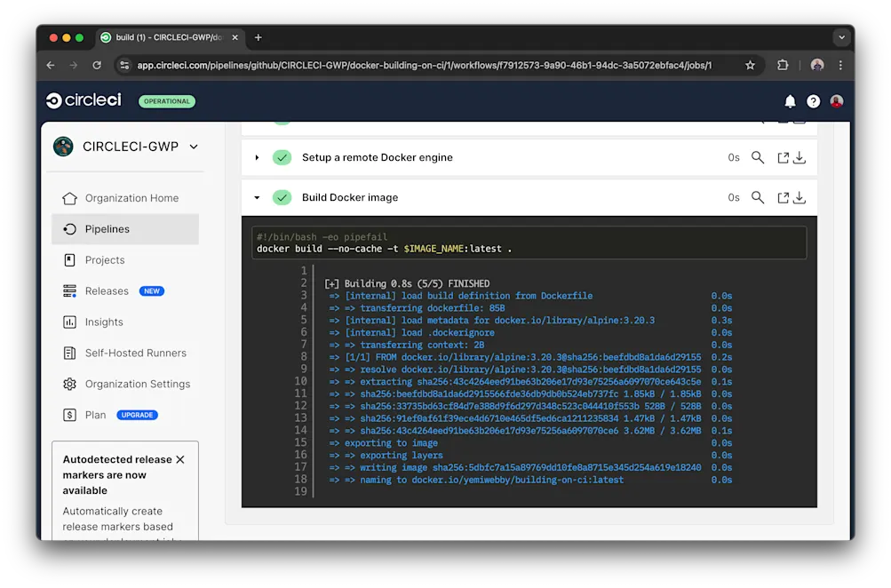Bookmark this page with the star icon
891x588 pixels.
[x=750, y=66]
